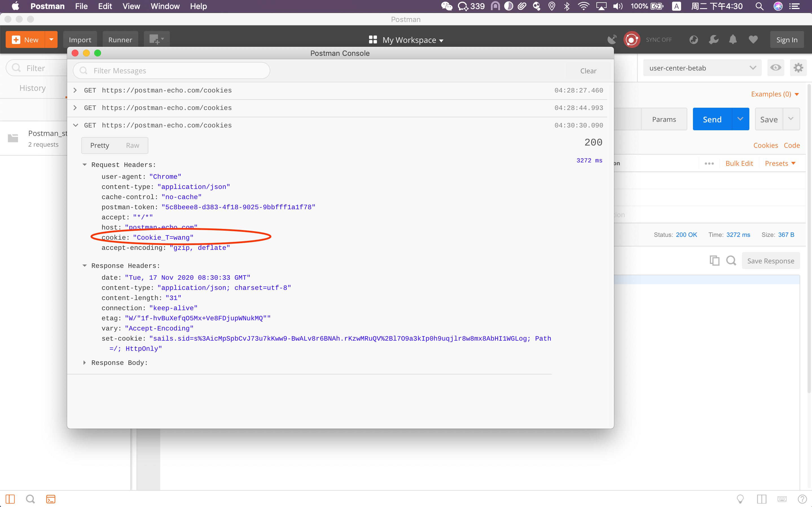Click the new window/tab icon in toolbar

click(157, 39)
